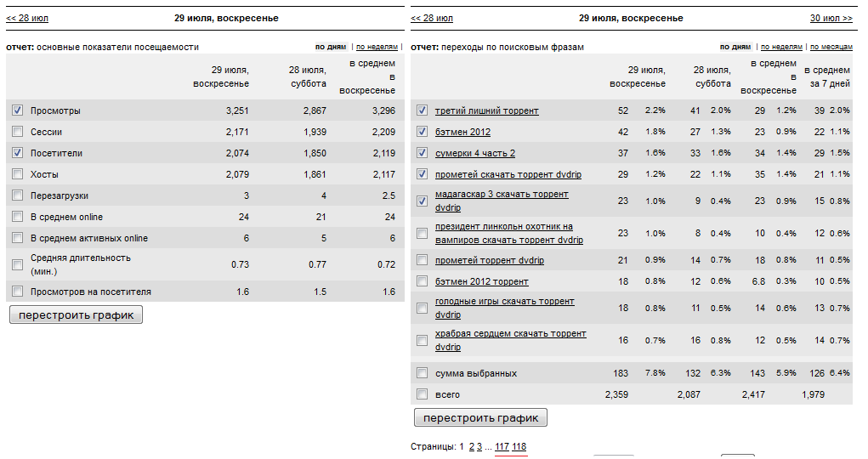Check храбрая сердцем скачать торрент checkbox
868x459 pixels.
423,340
